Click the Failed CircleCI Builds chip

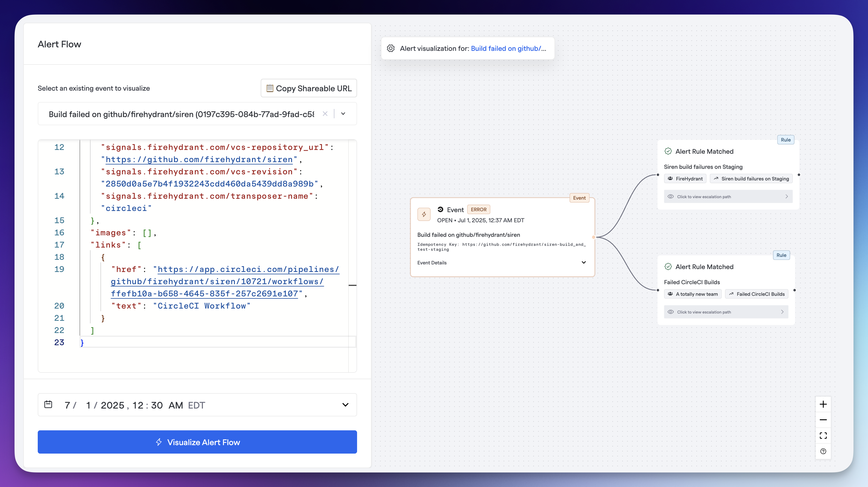[x=757, y=294]
